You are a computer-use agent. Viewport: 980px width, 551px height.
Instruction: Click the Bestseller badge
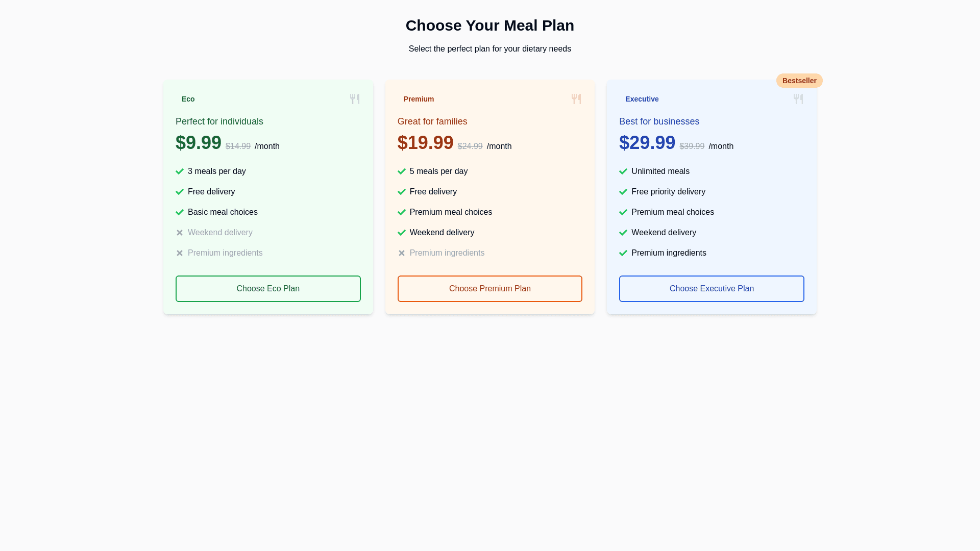[x=799, y=81]
